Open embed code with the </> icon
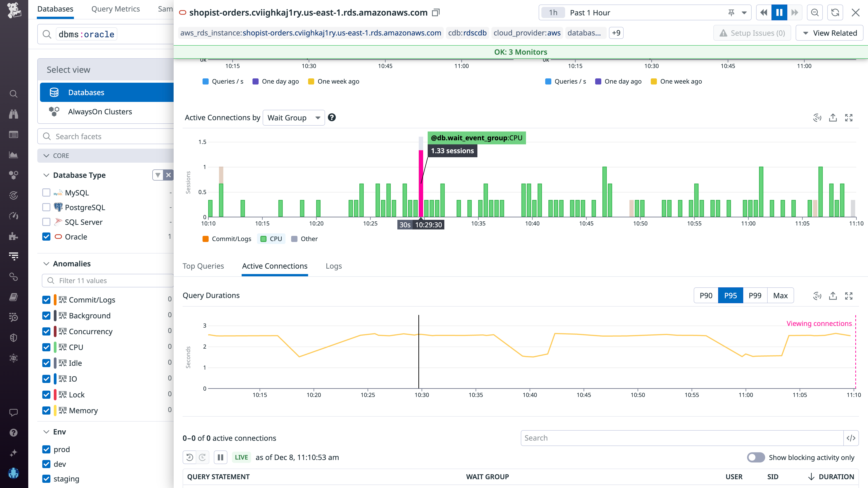868x488 pixels. [851, 438]
